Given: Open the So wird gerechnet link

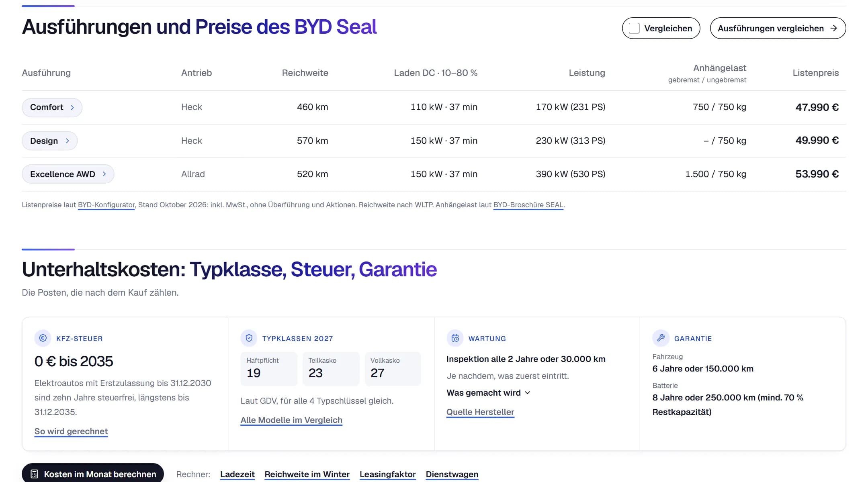Looking at the screenshot, I should point(71,431).
